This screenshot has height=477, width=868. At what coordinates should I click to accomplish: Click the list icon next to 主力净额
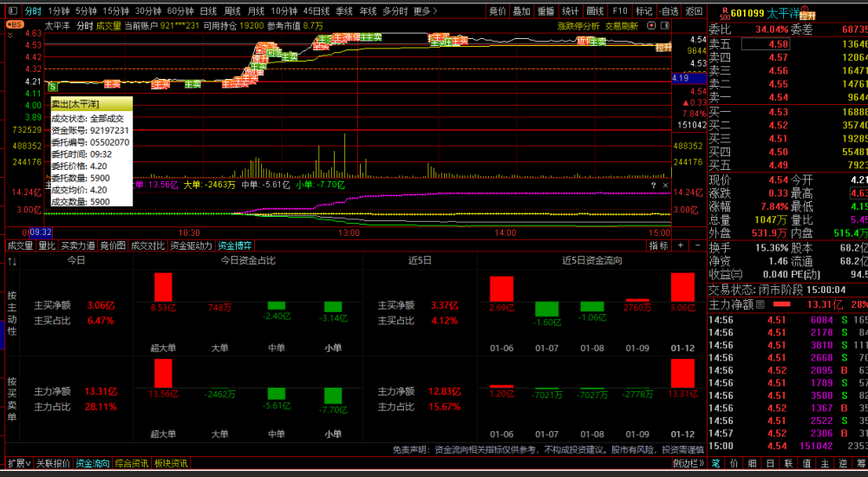coord(760,304)
